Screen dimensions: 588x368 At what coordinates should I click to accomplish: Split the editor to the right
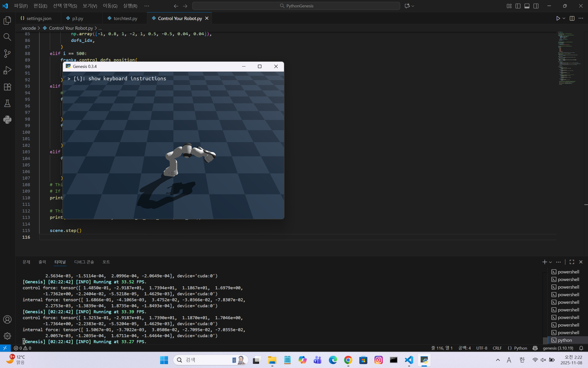[572, 18]
